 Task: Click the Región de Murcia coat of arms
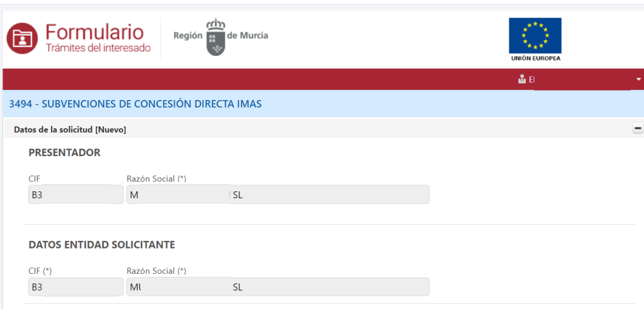coord(216,37)
